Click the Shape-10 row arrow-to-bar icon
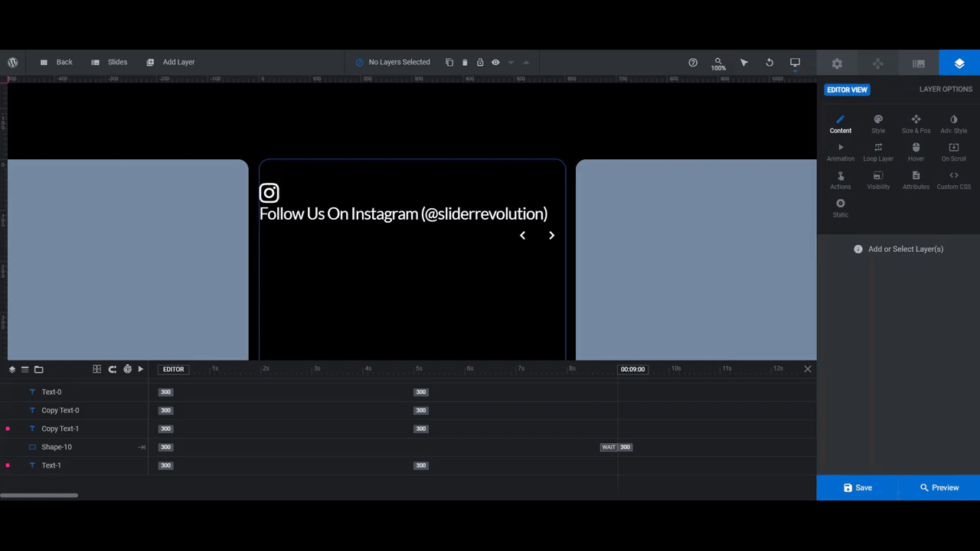This screenshot has width=980, height=551. pos(142,448)
